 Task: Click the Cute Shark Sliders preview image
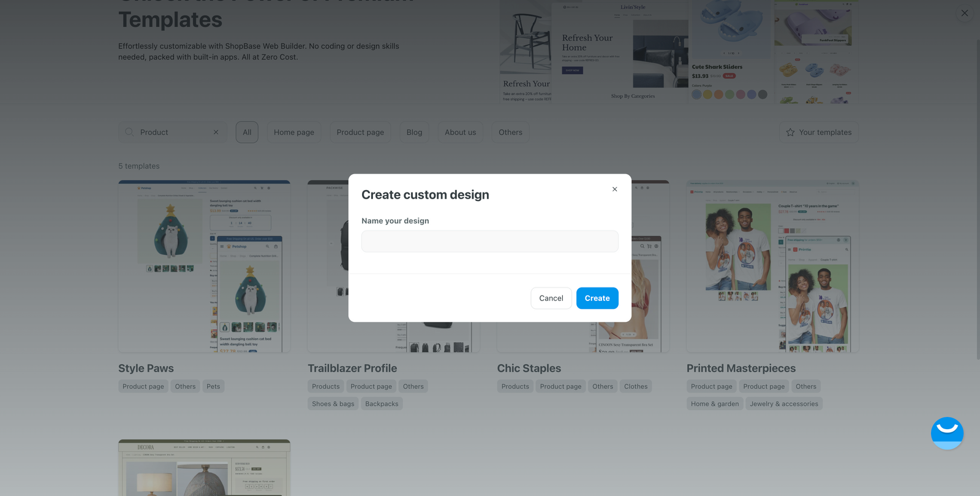tap(730, 51)
